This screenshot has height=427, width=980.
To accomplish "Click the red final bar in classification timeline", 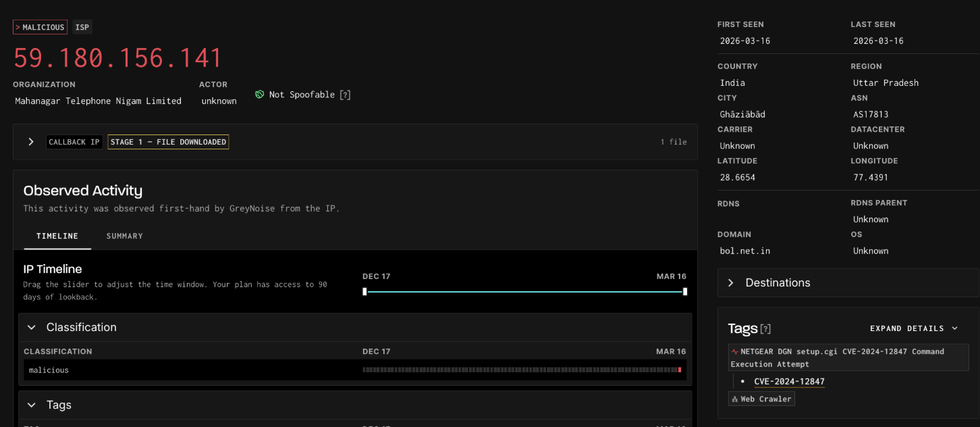I will [x=680, y=370].
